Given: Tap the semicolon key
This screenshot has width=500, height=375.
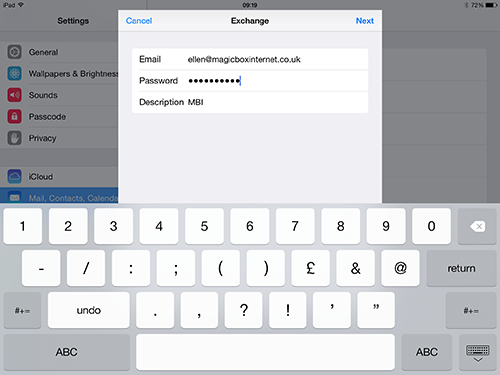Looking at the screenshot, I should pos(176,268).
